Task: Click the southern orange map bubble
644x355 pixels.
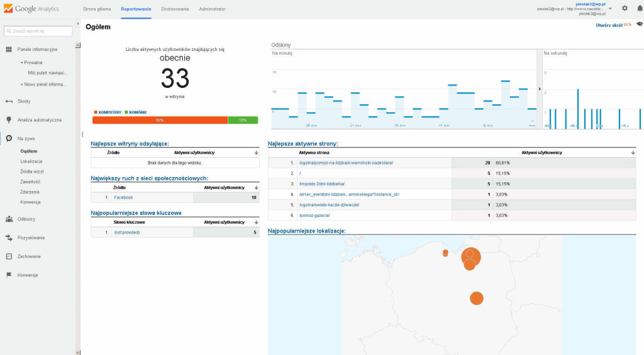Action: [477, 298]
